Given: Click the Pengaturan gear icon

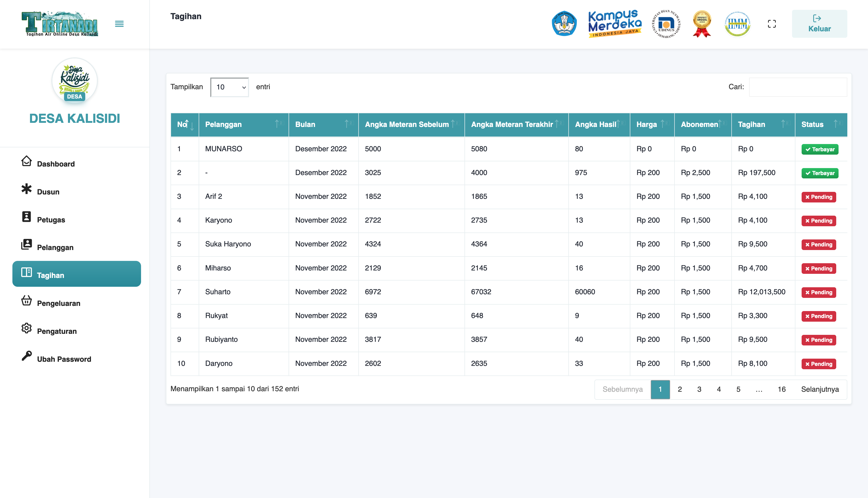Looking at the screenshot, I should coord(26,328).
